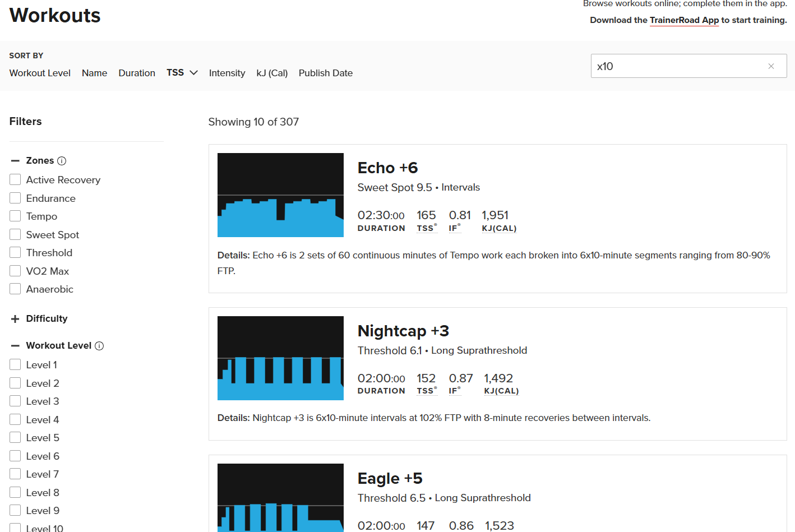Click the TSS label under Nightcap +3

click(427, 391)
